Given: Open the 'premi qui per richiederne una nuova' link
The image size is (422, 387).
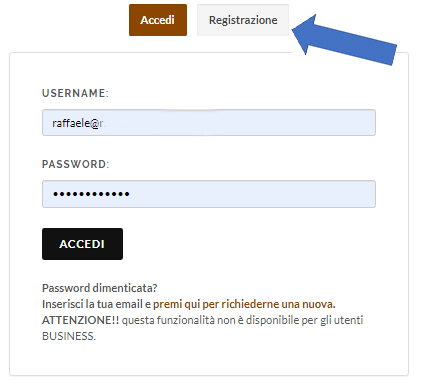Looking at the screenshot, I should 244,304.
